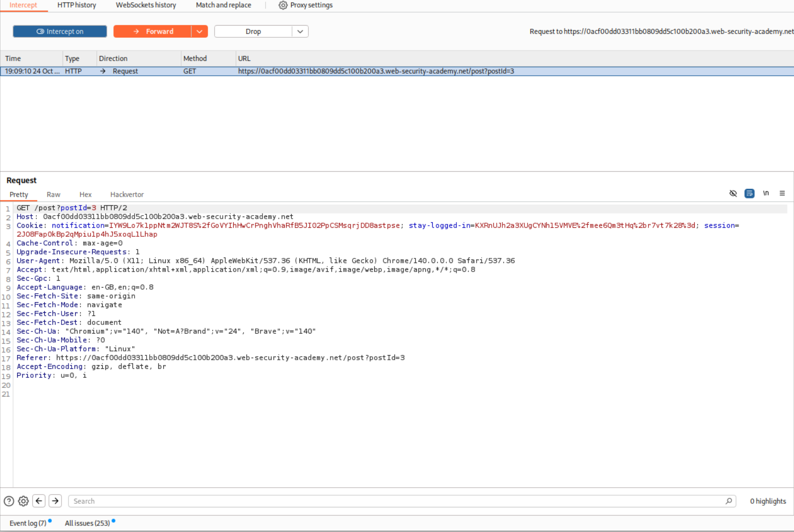The height and width of the screenshot is (532, 794).
Task: Open the search settings gear icon
Action: coord(23,501)
